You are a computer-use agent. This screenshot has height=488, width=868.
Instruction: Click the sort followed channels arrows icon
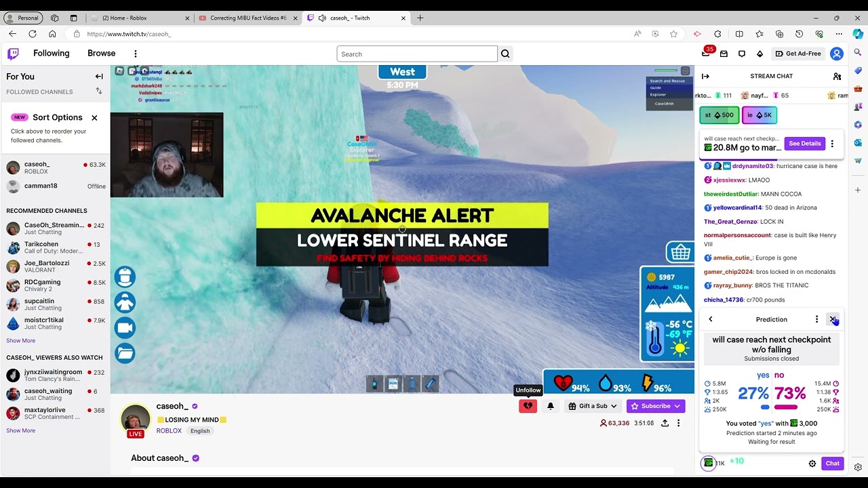99,91
